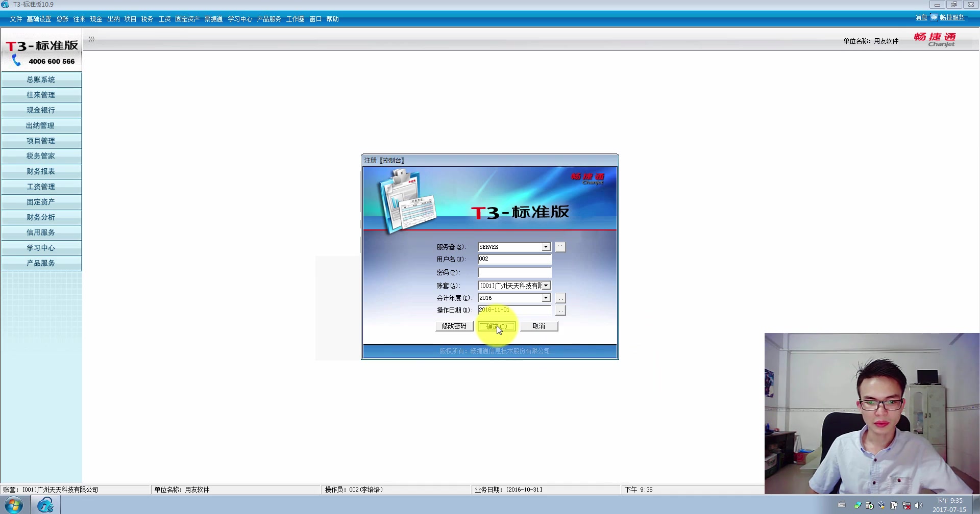Open the 总账 menu
This screenshot has height=514, width=980.
coord(62,19)
